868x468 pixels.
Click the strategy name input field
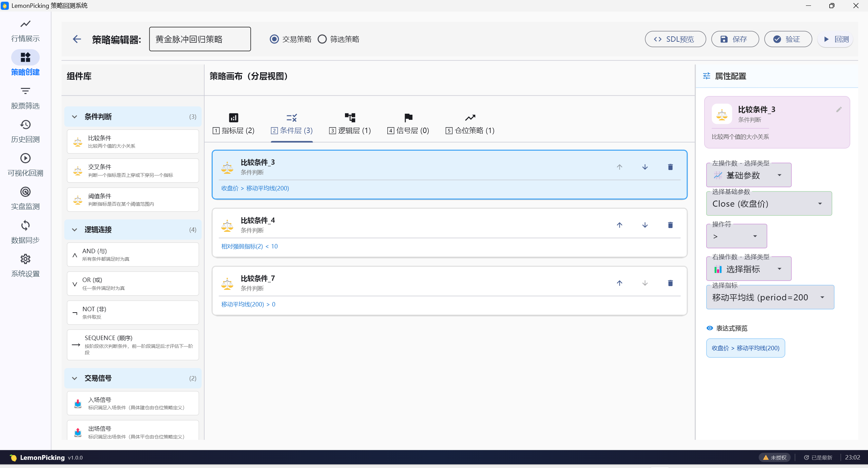click(200, 39)
